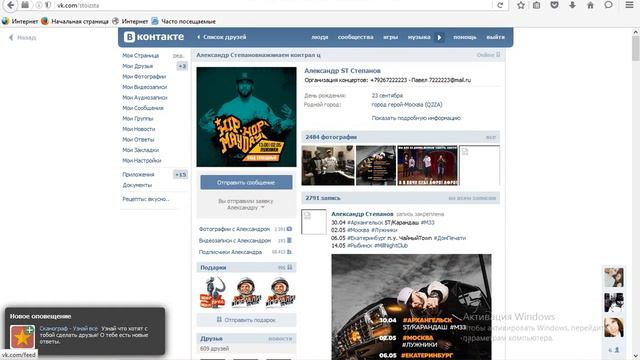
Task: Open помощь in the VK header
Action: pos(465,37)
